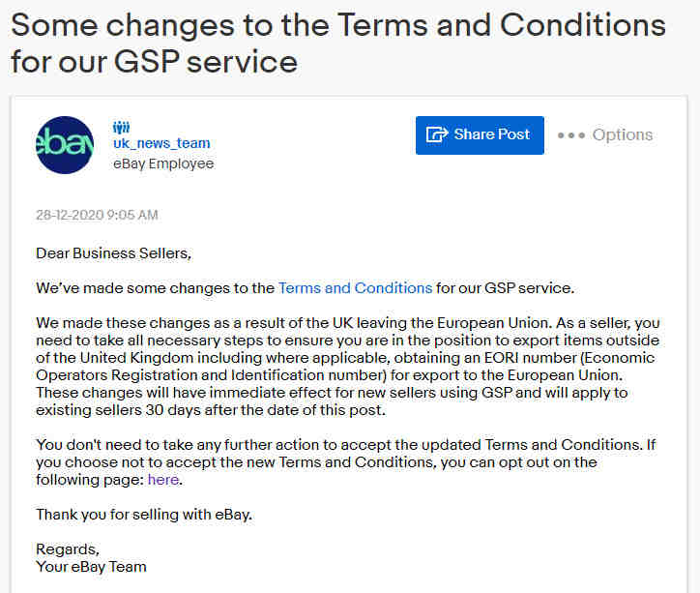Viewport: 700px width, 593px height.
Task: Open the Options menu
Action: tap(605, 134)
